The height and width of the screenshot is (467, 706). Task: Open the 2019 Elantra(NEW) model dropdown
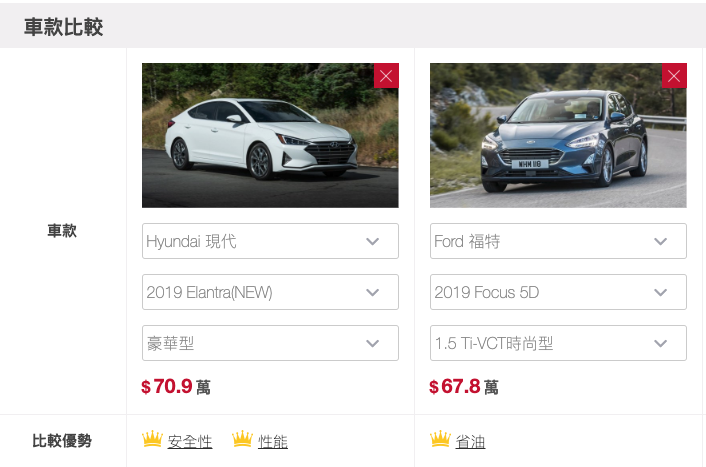pos(270,292)
